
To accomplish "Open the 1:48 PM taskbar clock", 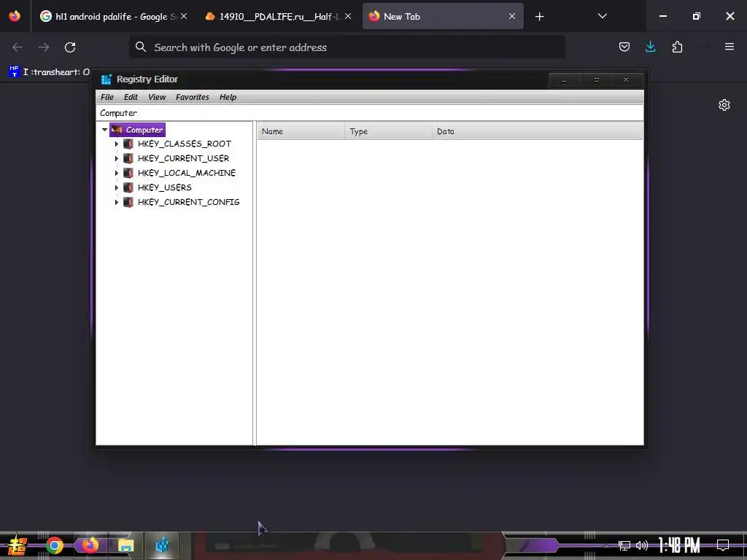I will (x=679, y=545).
